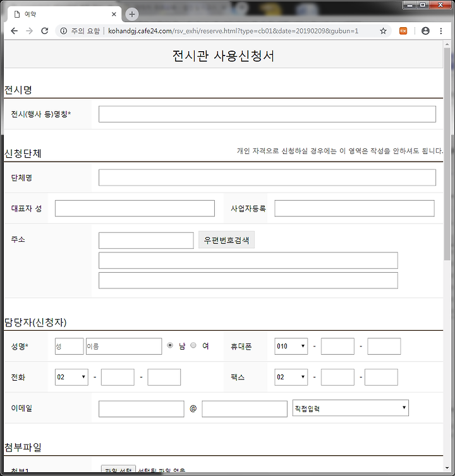Click the 우편번호검색 button

click(226, 240)
